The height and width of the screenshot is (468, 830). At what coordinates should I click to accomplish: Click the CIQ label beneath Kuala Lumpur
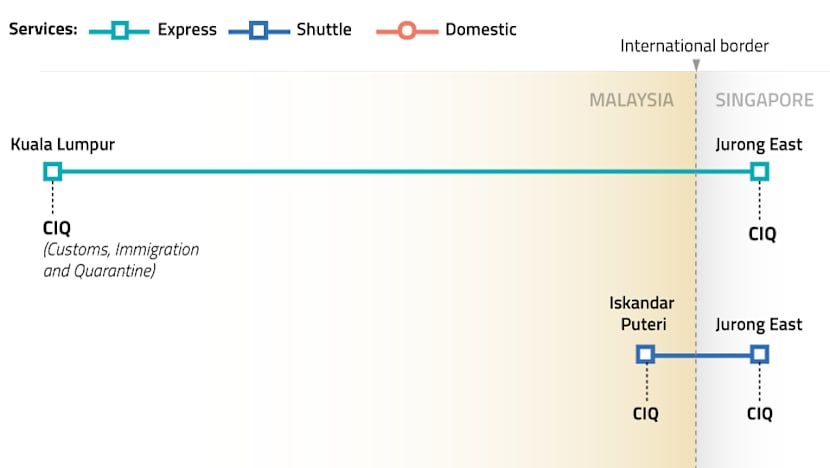point(57,228)
